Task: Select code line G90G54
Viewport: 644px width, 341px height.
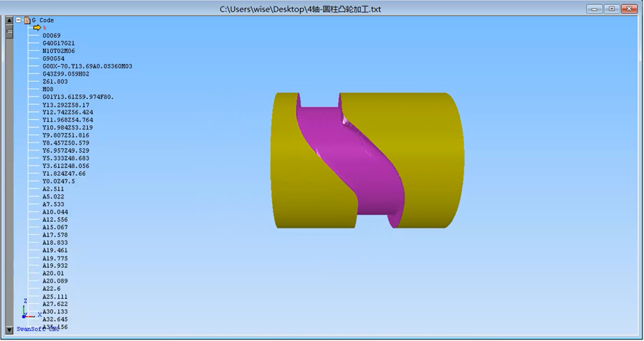Action: coord(53,58)
